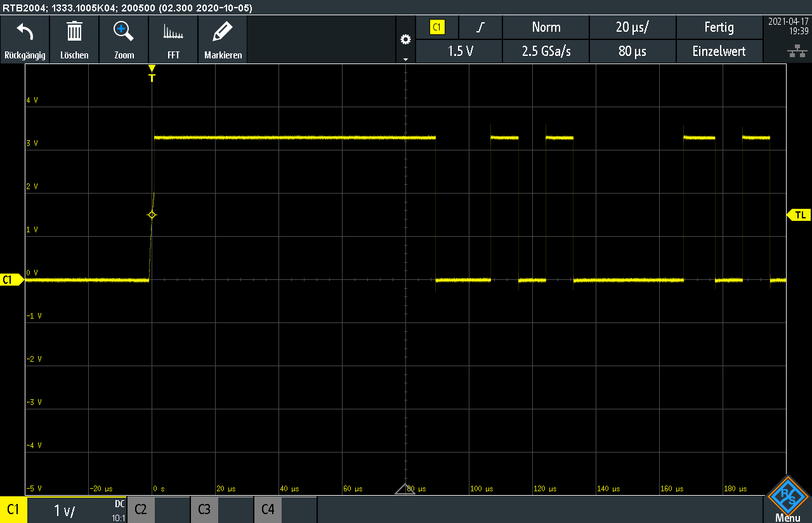Click the 0 s time axis label
Image resolution: width=812 pixels, height=523 pixels.
(159, 489)
